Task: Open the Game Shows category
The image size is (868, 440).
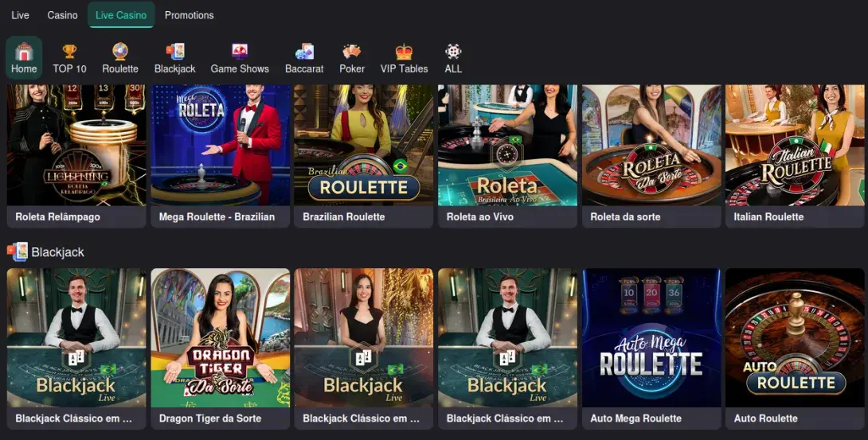Action: 240,58
